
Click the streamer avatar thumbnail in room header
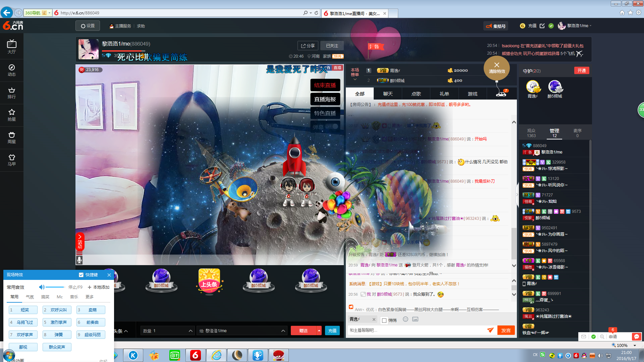click(x=89, y=49)
